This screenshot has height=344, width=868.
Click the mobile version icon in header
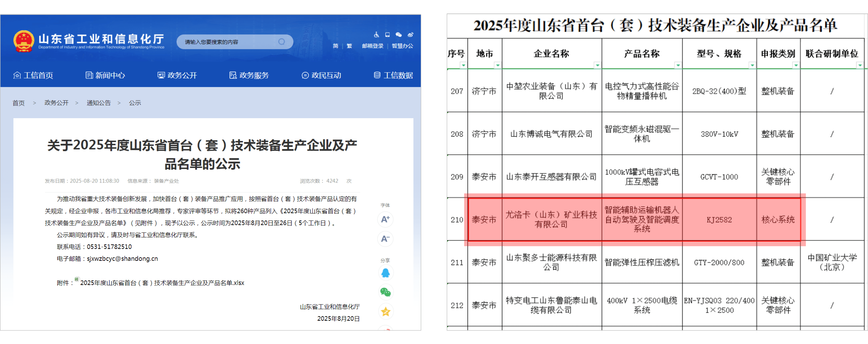387,35
